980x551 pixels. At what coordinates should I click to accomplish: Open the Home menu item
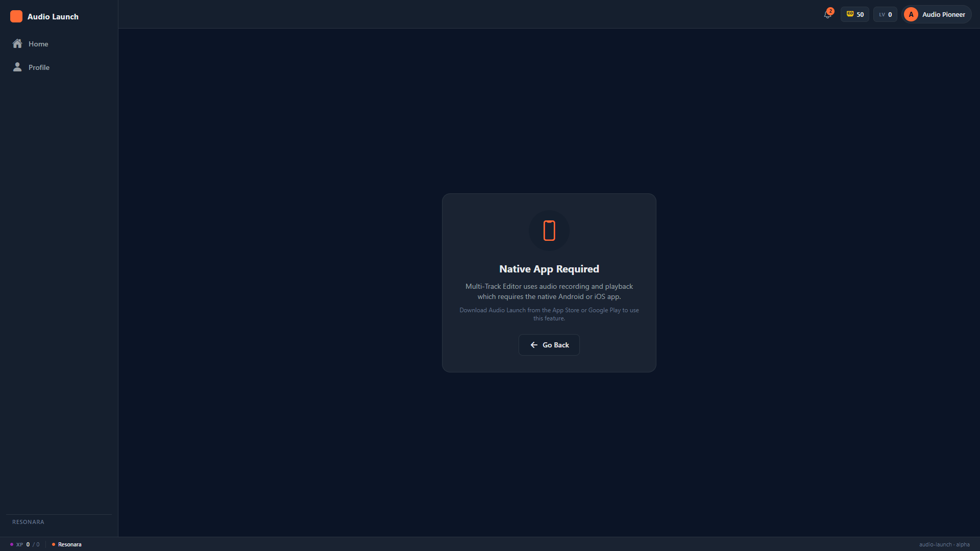click(38, 44)
